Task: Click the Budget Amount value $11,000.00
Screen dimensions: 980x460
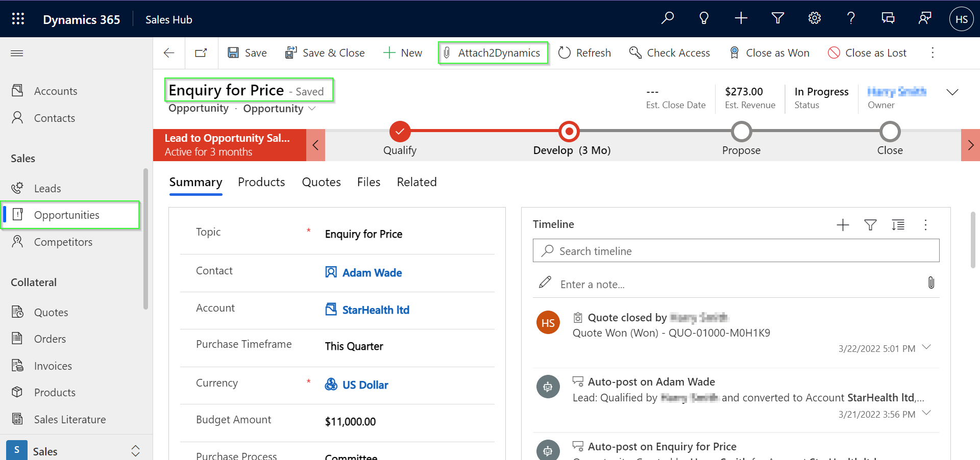Action: click(x=350, y=422)
